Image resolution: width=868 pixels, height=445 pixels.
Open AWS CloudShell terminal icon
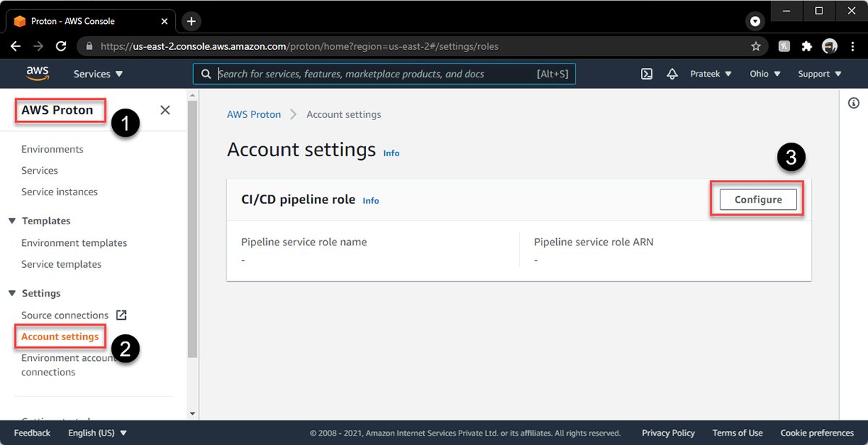click(647, 74)
